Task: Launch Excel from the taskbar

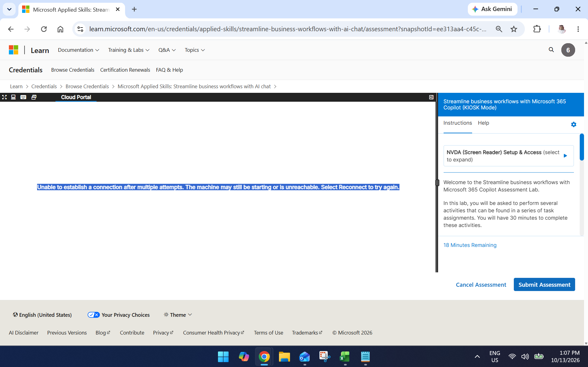Action: 345,357
